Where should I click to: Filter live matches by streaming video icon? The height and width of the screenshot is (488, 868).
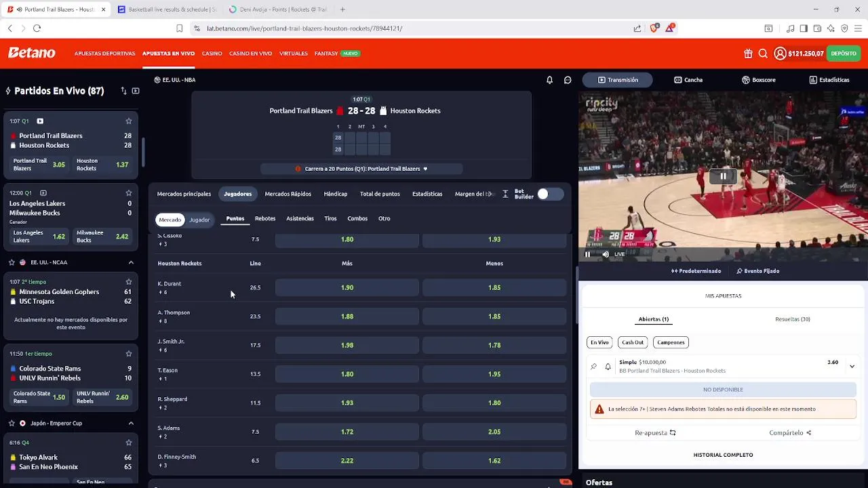[x=136, y=91]
